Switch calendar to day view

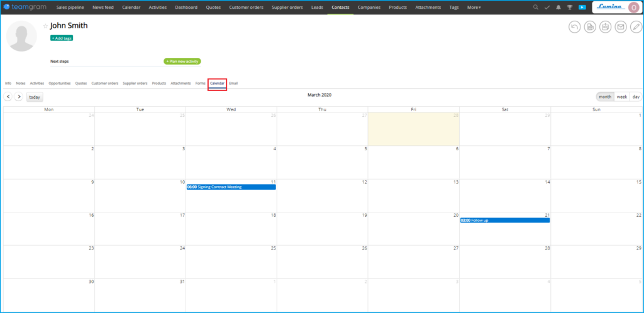pyautogui.click(x=636, y=97)
